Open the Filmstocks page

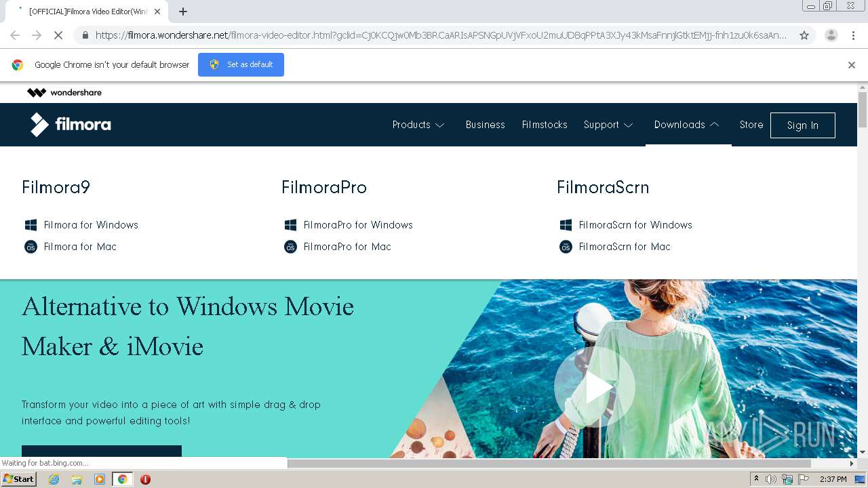pyautogui.click(x=545, y=125)
